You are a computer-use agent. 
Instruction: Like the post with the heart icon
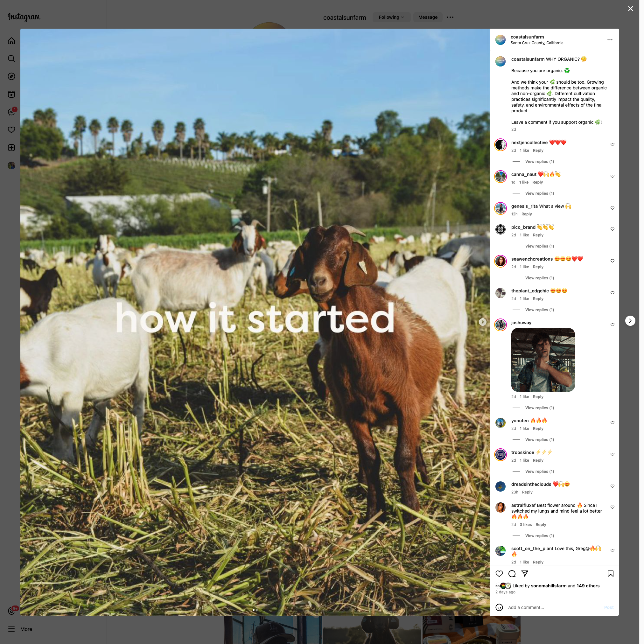tap(499, 573)
